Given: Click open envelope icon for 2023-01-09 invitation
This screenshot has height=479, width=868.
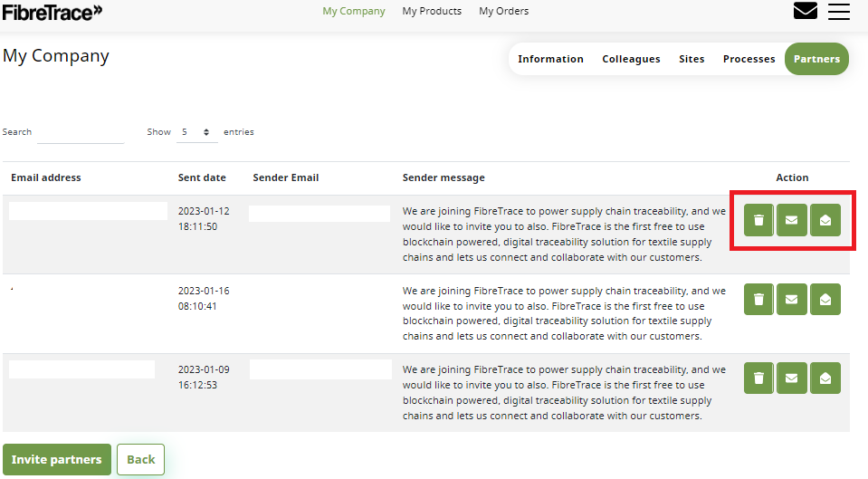Looking at the screenshot, I should [x=825, y=378].
